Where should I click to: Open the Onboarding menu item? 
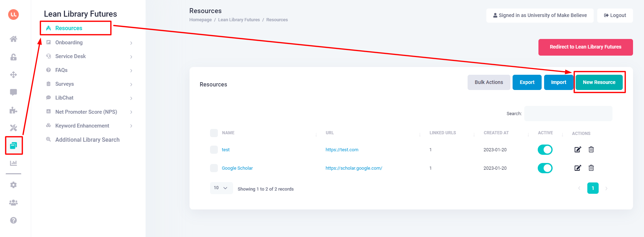[69, 43]
